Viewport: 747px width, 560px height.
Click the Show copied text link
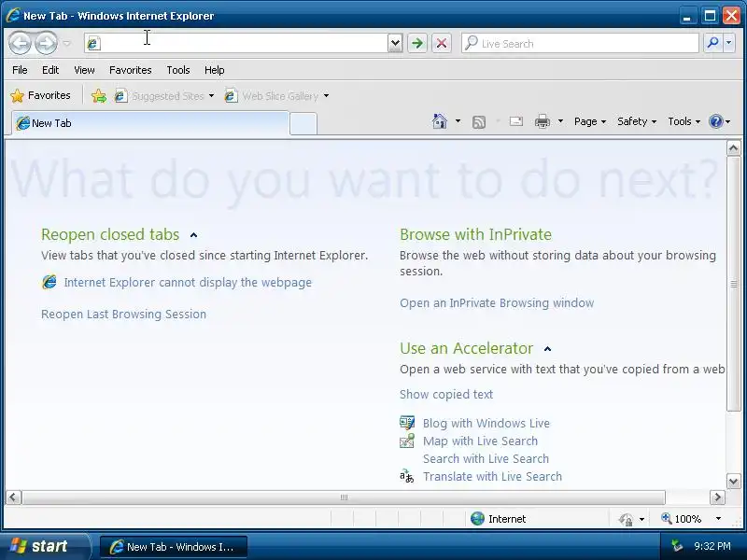pos(446,394)
